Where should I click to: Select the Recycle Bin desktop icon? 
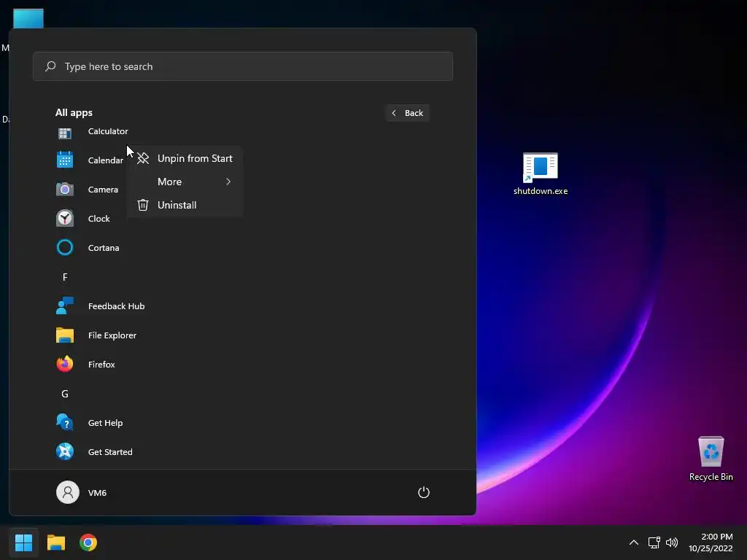tap(711, 459)
